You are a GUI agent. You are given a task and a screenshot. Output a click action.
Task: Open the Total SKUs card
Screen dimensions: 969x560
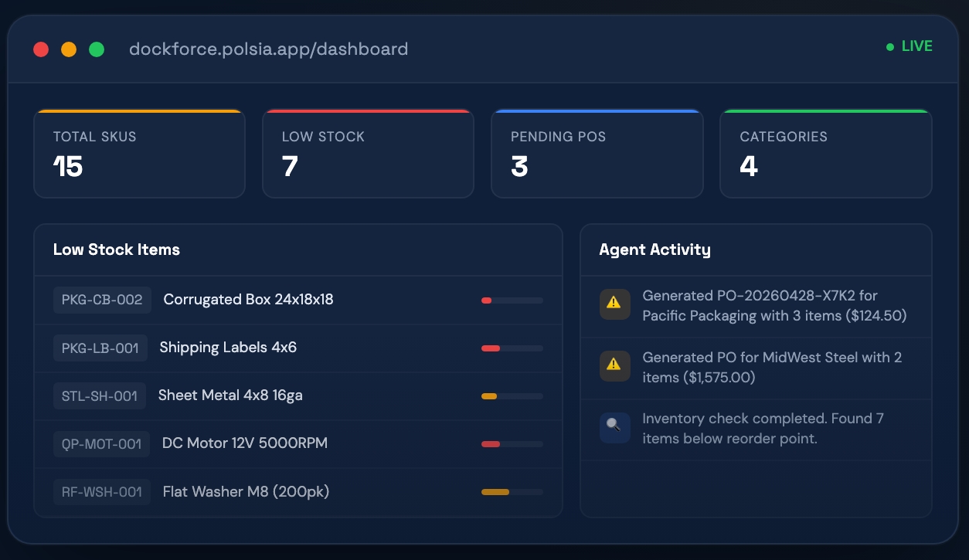click(x=139, y=154)
